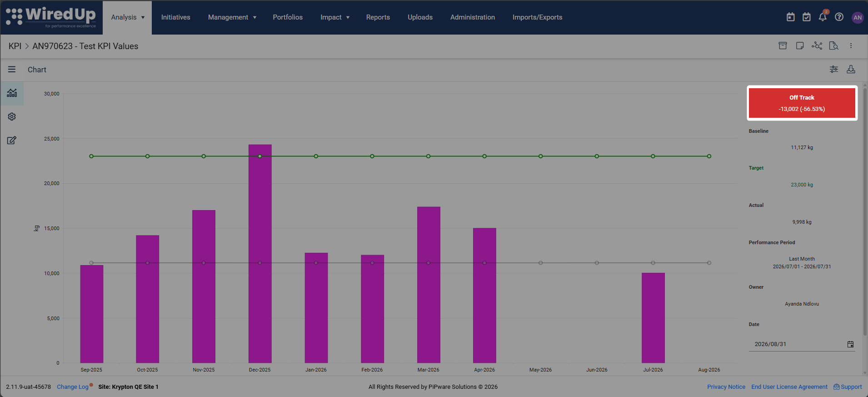This screenshot has height=397, width=868.
Task: Go to Portfolios
Action: click(x=288, y=17)
